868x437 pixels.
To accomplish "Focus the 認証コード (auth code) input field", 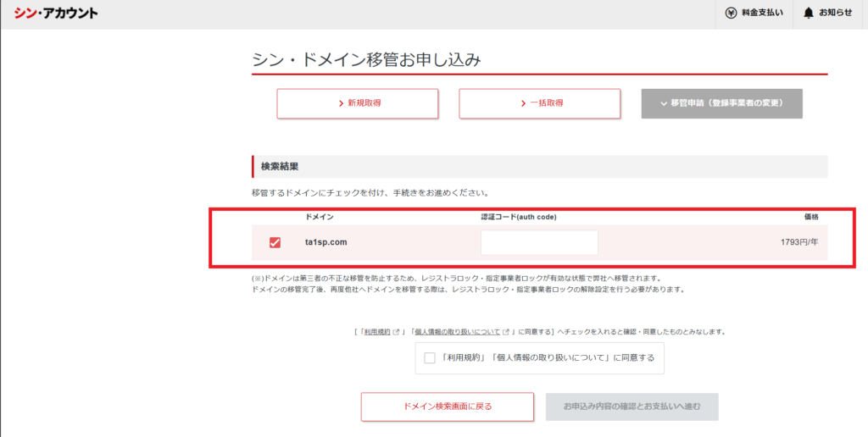I will 539,243.
